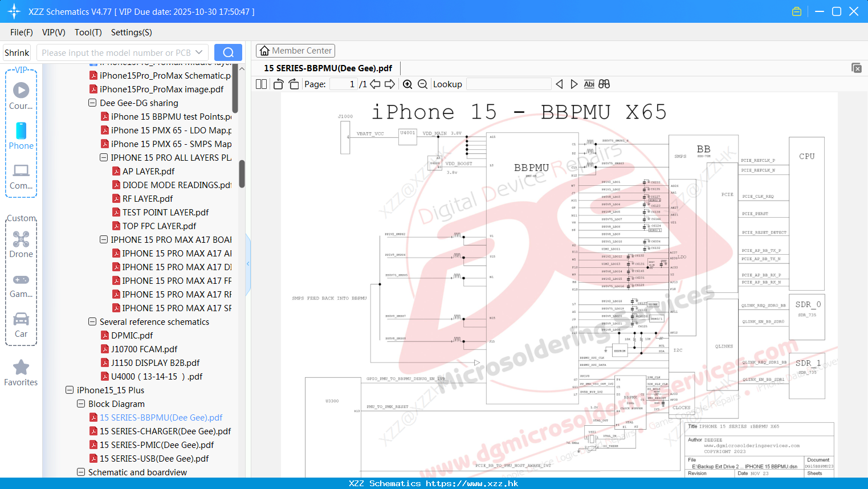The height and width of the screenshot is (489, 868).
Task: Find previous lookup result
Action: 559,84
